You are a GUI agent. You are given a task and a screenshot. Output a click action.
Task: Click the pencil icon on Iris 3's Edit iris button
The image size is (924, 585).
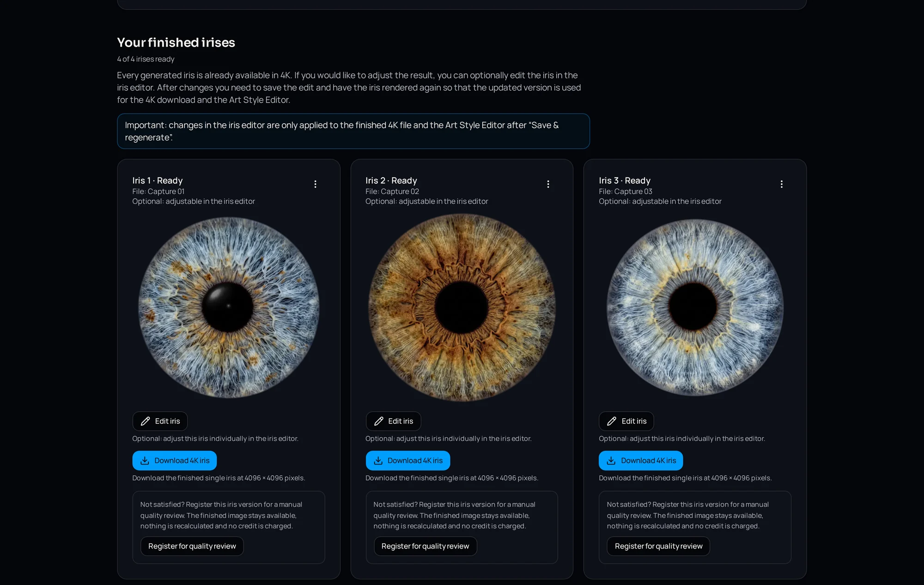click(x=612, y=421)
